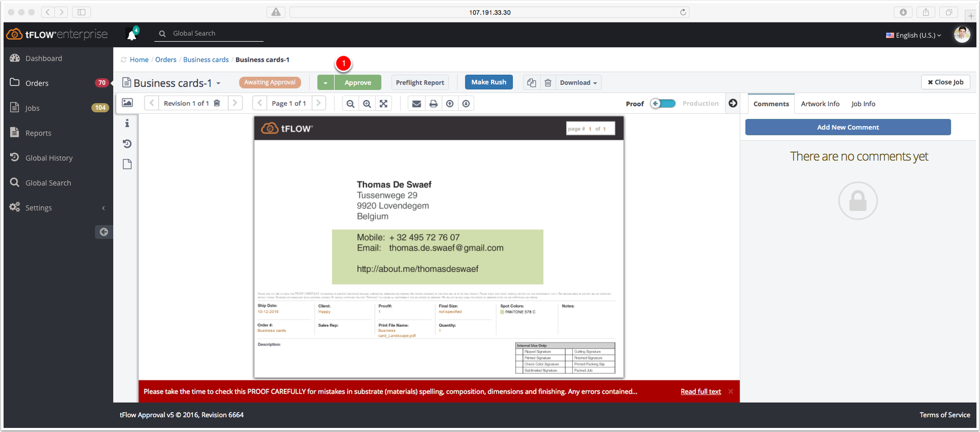980x432 pixels.
Task: Open the notifications bell icon
Action: 132,34
